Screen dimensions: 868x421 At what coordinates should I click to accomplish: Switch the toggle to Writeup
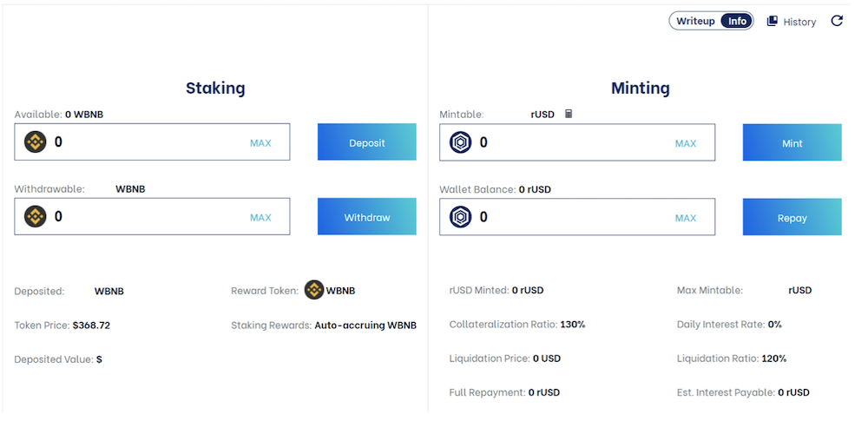695,21
